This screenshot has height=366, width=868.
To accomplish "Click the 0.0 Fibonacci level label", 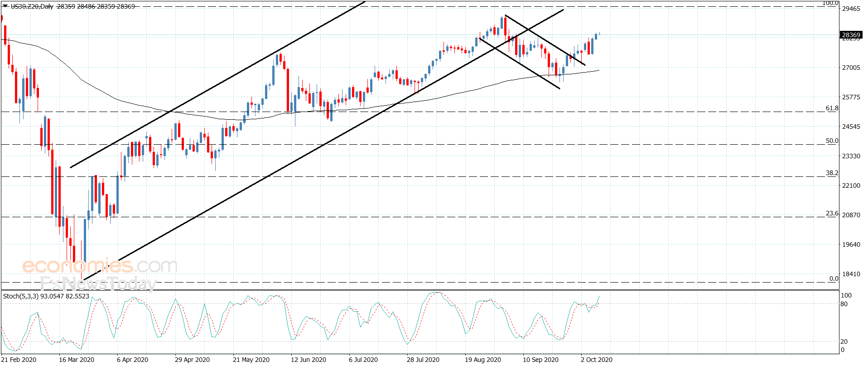I will tap(834, 278).
